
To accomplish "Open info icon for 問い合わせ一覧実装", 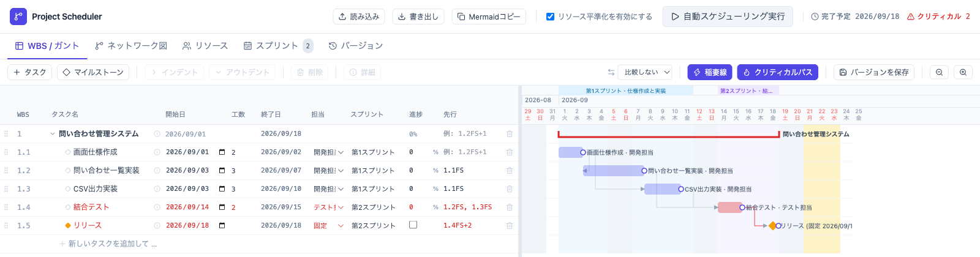I will coord(157,171).
